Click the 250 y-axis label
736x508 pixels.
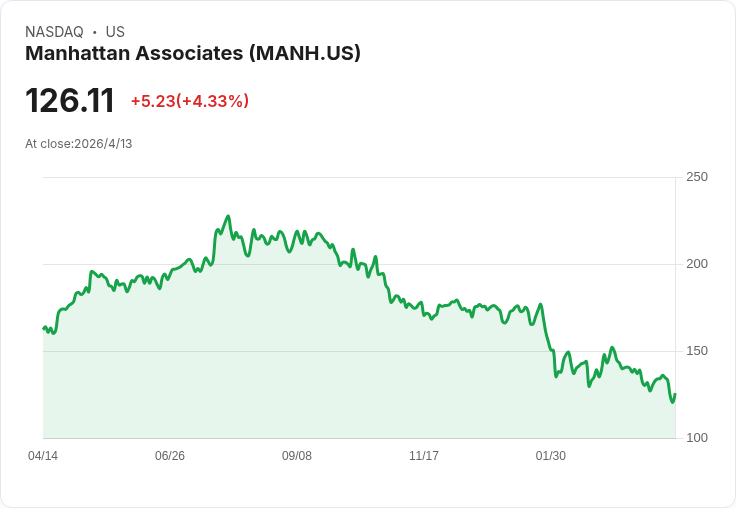[697, 177]
